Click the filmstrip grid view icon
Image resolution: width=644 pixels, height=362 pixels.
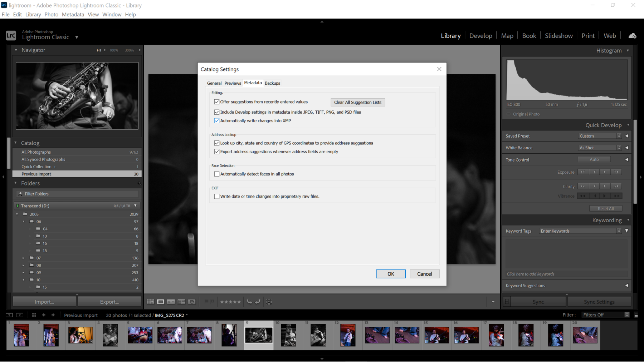[x=34, y=315]
